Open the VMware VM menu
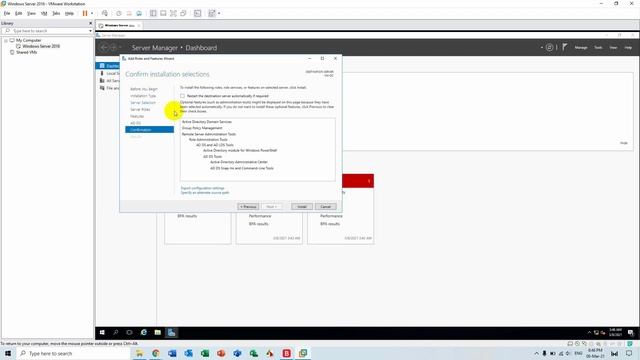Viewport: 640px width, 360px height. (x=44, y=13)
